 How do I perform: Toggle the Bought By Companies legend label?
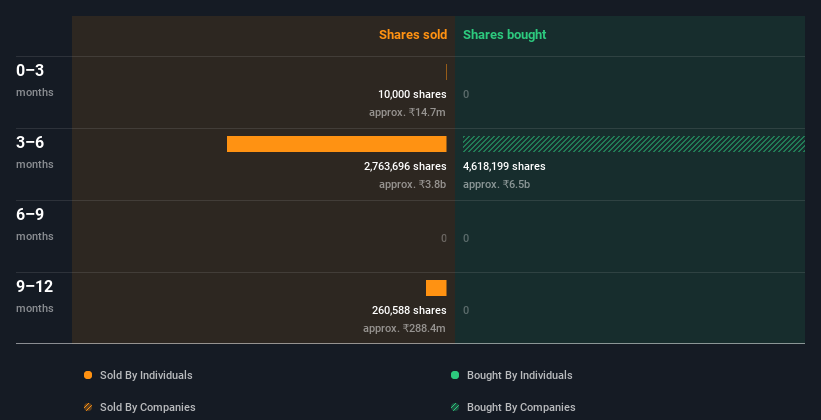[521, 407]
